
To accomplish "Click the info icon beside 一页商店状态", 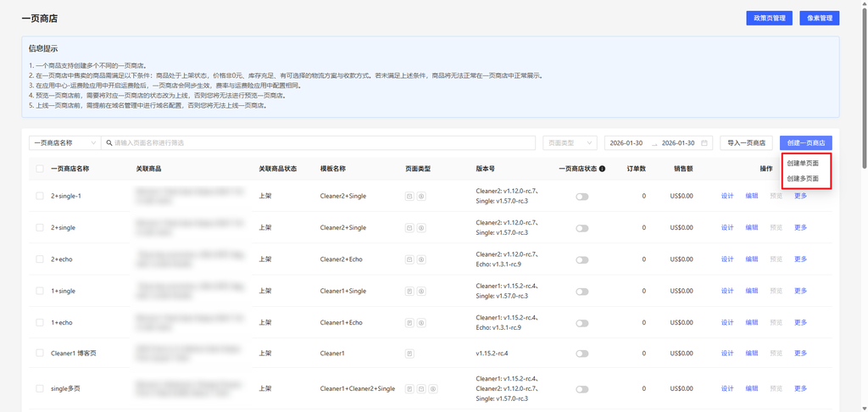I will pyautogui.click(x=602, y=169).
